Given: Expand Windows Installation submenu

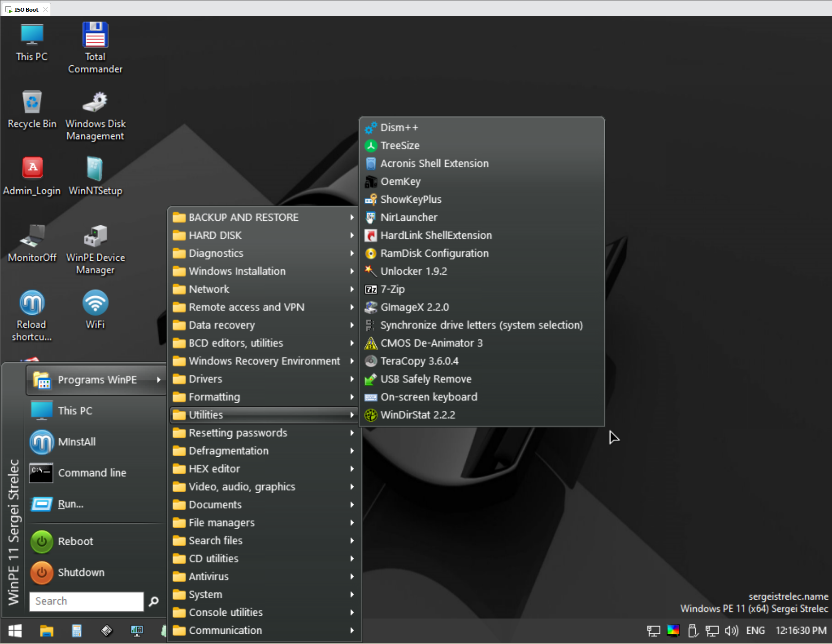Looking at the screenshot, I should click(264, 271).
